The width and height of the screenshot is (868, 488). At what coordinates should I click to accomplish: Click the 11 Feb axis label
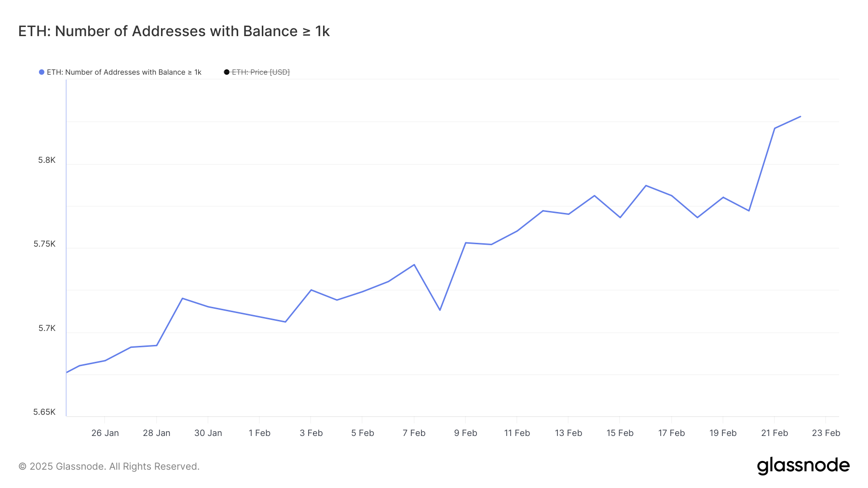point(517,433)
